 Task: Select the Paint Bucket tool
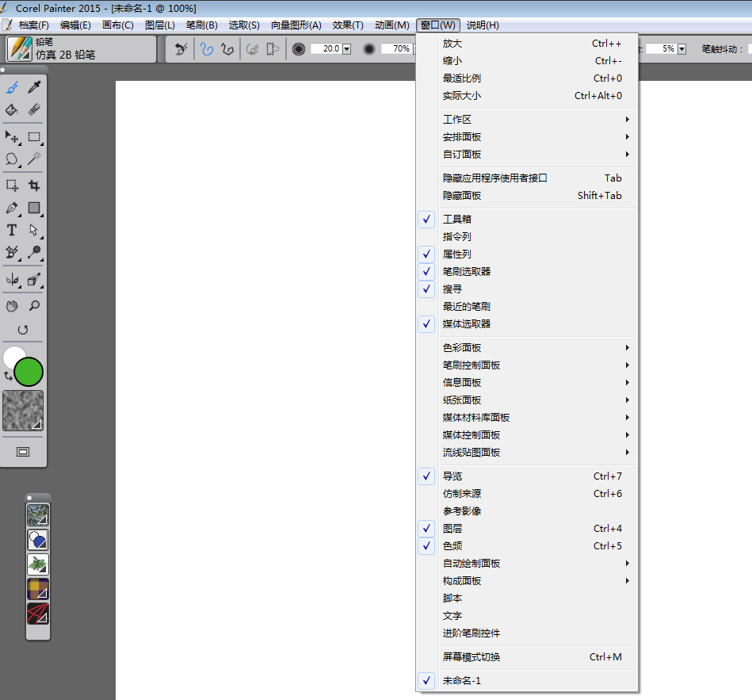[x=12, y=110]
